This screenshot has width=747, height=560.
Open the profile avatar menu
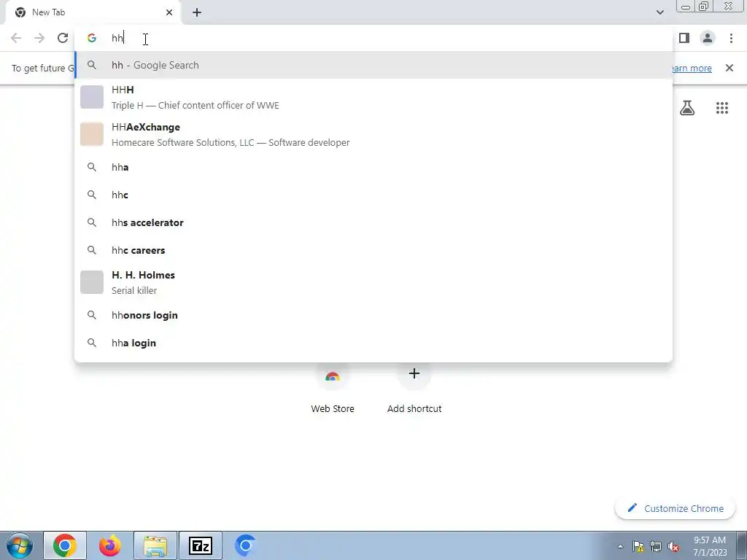pos(708,38)
